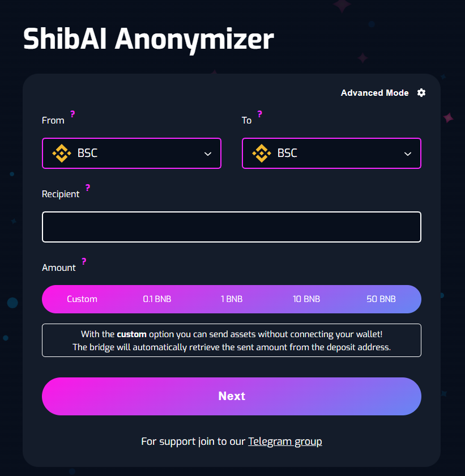Choose the 10 BNB amount preset
465x476 pixels.
pyautogui.click(x=306, y=299)
